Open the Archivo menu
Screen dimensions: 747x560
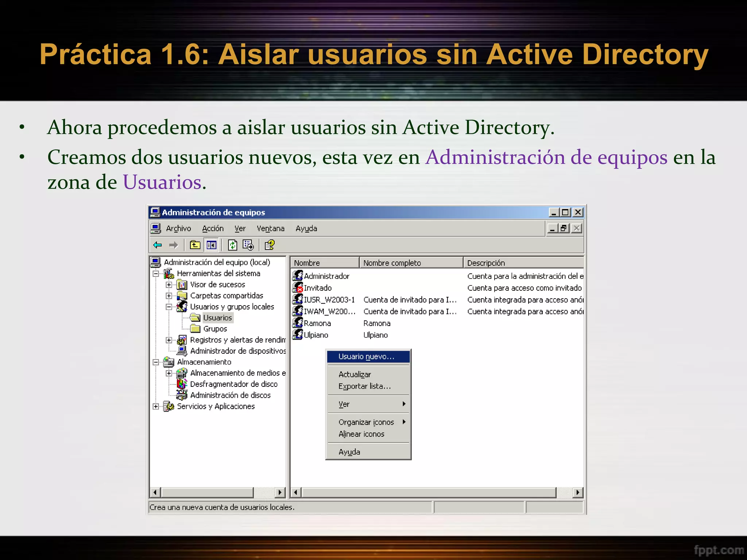[178, 228]
